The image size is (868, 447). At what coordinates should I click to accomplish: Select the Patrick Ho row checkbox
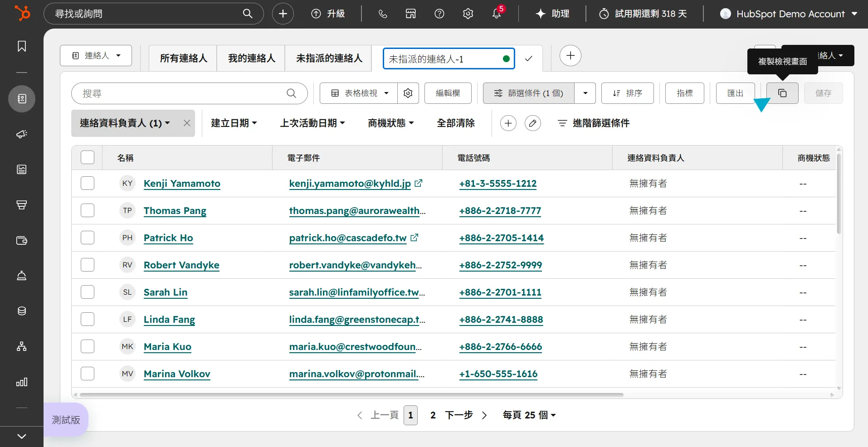coord(88,238)
